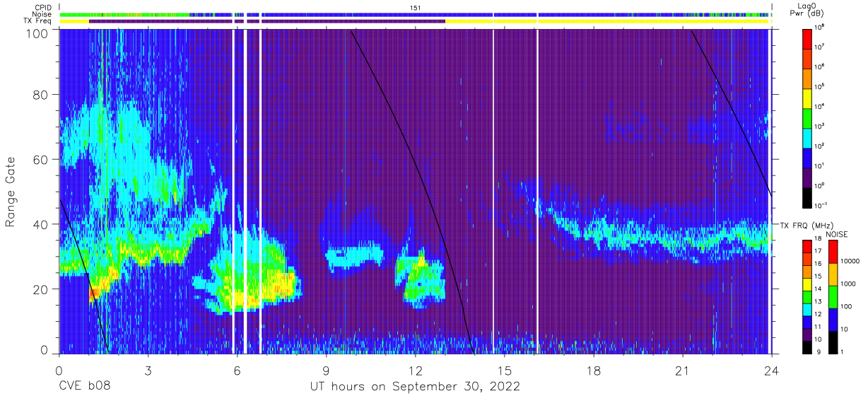Click the red segment of the Lag0 Pwr colorbar
This screenshot has height=401, width=868.
pos(807,39)
